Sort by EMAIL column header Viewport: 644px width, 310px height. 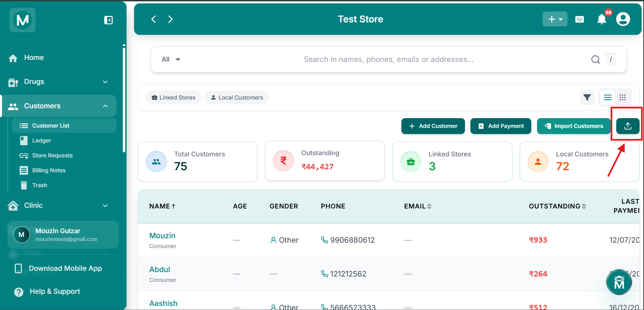[x=418, y=206]
